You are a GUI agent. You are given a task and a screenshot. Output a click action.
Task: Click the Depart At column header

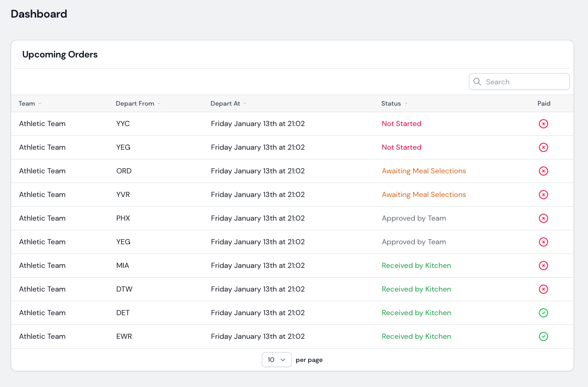(225, 103)
